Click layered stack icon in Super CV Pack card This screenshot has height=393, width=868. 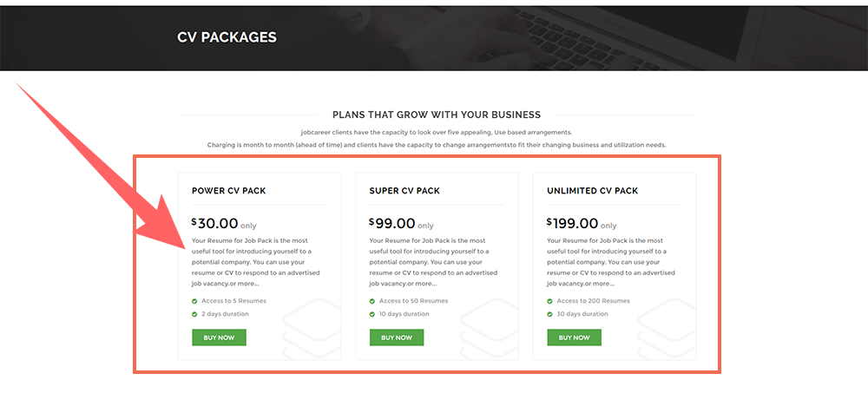[x=486, y=328]
